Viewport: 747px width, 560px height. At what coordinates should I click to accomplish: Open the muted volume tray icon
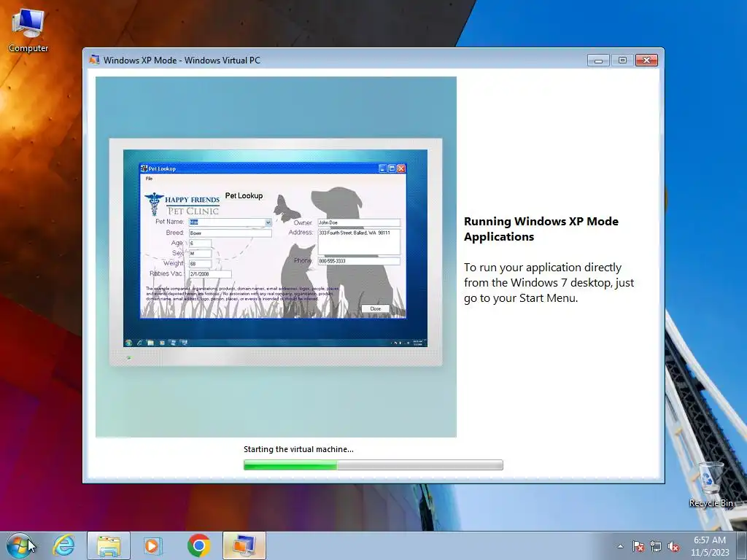673,546
